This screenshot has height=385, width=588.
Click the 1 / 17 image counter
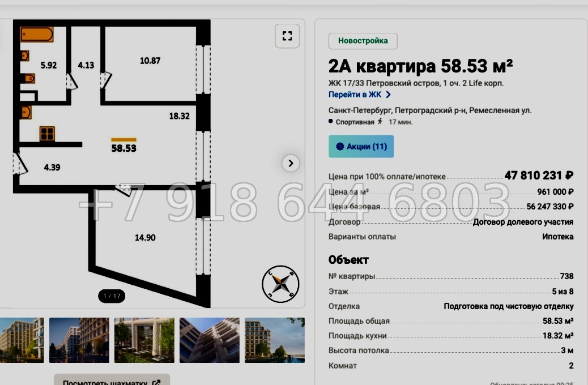[x=112, y=296]
